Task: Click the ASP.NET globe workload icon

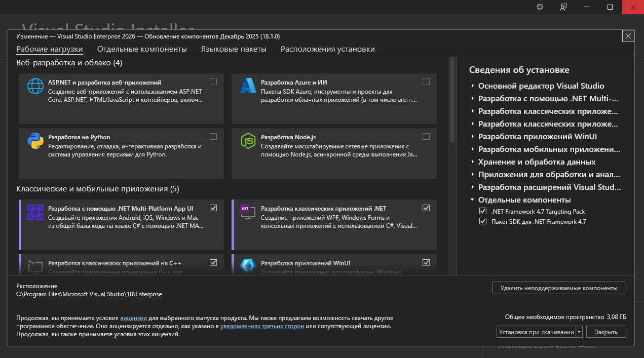Action: 35,86
